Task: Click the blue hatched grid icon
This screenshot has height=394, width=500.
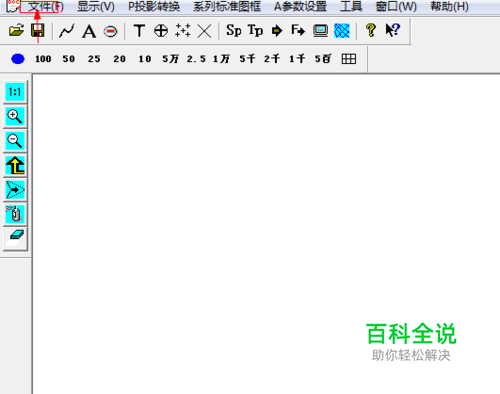Action: [342, 31]
